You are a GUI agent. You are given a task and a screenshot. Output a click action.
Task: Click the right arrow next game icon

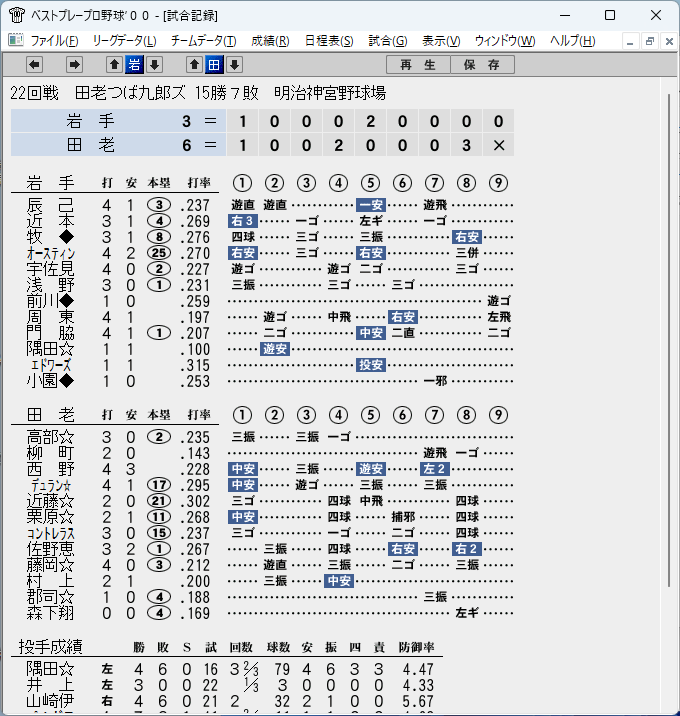coord(74,65)
